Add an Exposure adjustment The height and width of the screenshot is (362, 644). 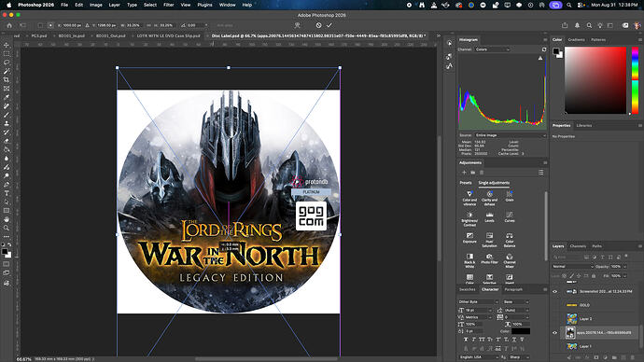[469, 238]
